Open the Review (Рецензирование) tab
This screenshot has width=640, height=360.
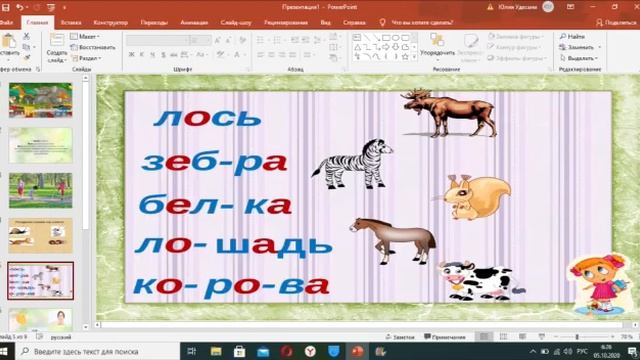(286, 22)
